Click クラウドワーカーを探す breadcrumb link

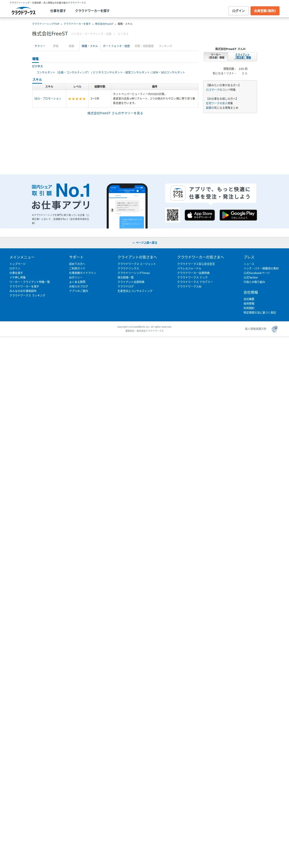click(77, 24)
